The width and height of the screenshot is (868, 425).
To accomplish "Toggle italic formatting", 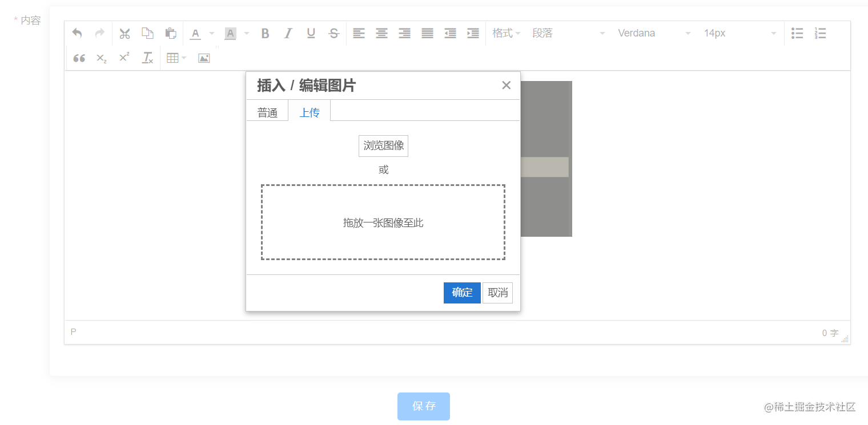I will click(x=288, y=33).
